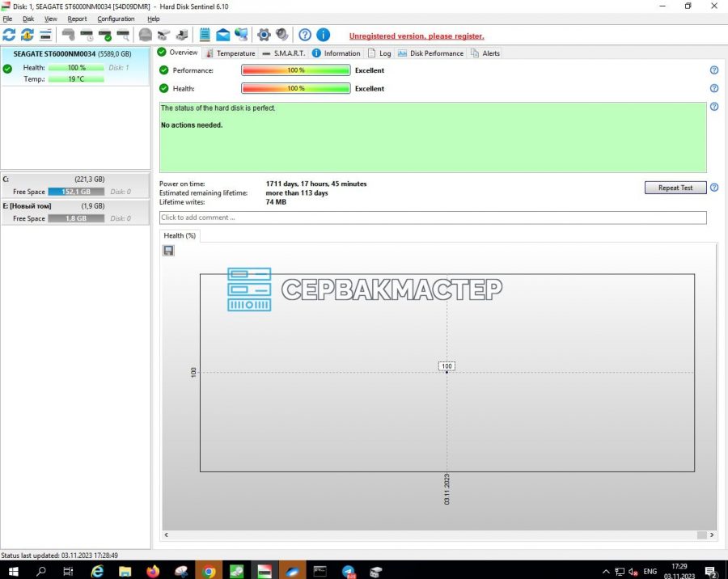728x579 pixels.
Task: Switch to the Alerts tab
Action: [485, 53]
